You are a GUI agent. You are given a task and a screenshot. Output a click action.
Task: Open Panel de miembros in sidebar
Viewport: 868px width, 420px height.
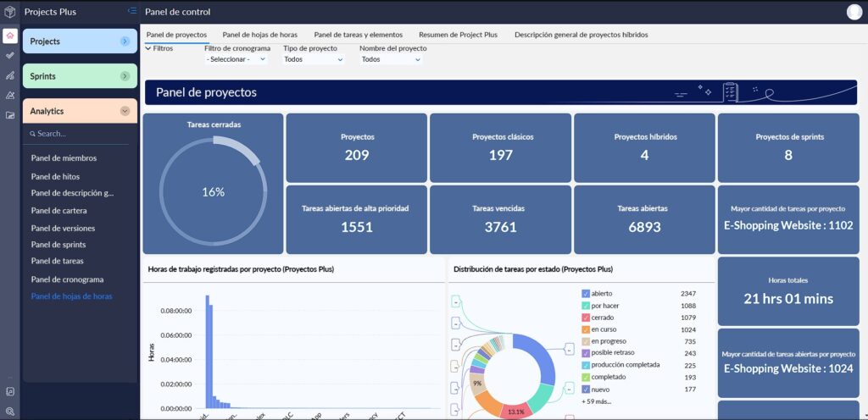coord(64,158)
